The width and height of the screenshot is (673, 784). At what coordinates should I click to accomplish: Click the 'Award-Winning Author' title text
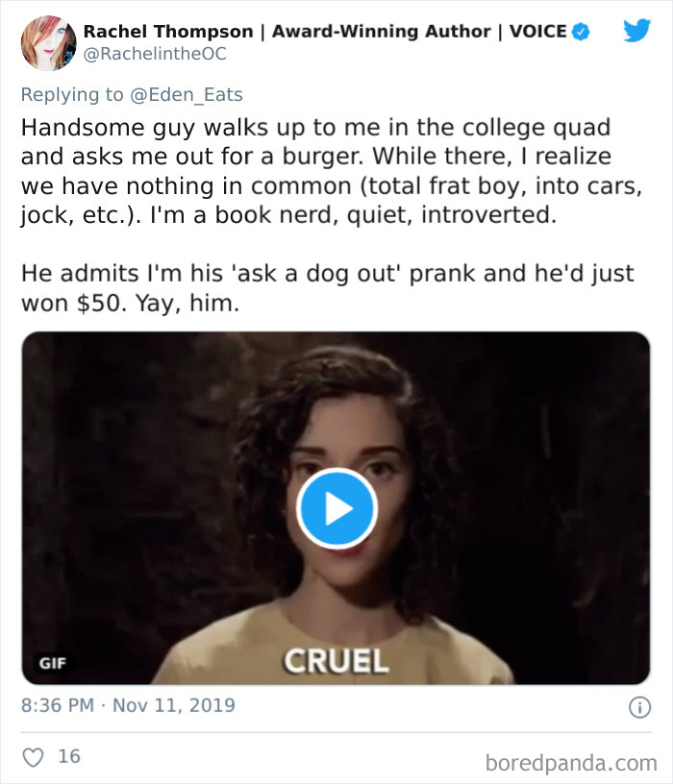(x=383, y=31)
